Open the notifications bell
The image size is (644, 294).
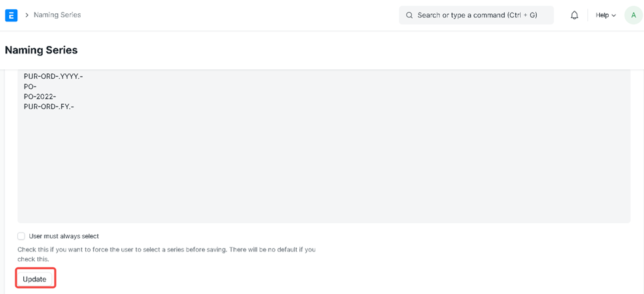(x=574, y=15)
